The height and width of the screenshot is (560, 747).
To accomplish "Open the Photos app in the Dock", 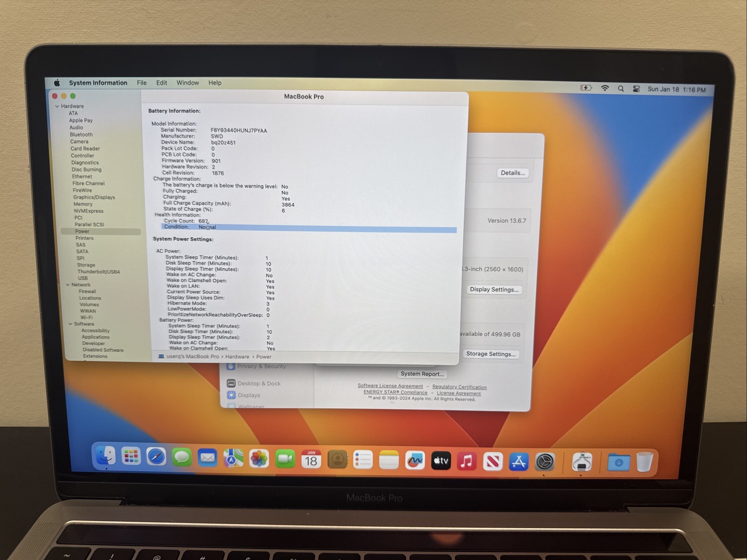I will coord(259,459).
